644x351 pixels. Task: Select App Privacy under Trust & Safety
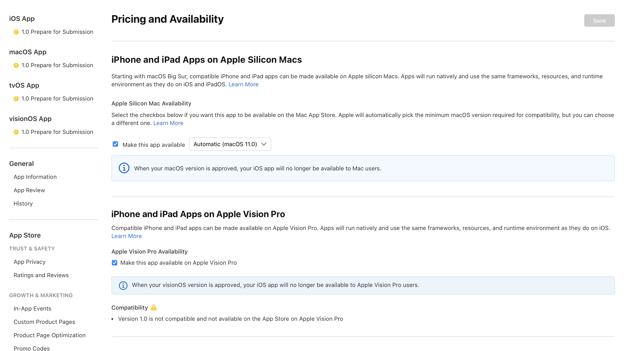click(x=30, y=262)
